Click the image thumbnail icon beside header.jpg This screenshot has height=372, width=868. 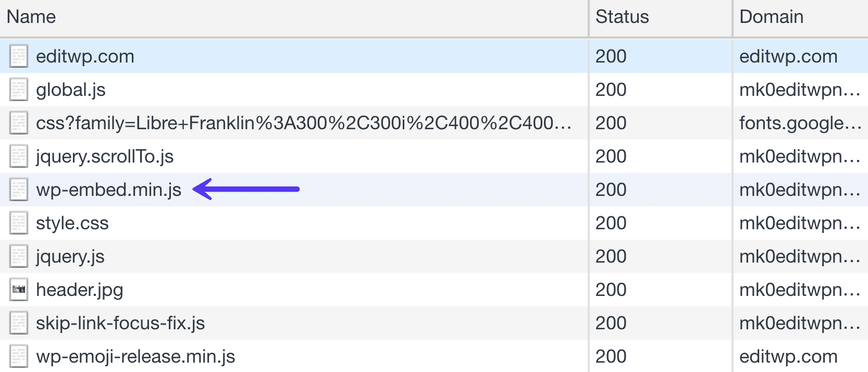click(x=18, y=290)
